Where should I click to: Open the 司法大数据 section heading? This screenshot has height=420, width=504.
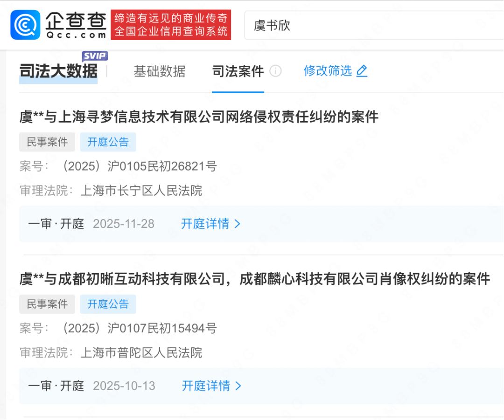click(x=58, y=71)
